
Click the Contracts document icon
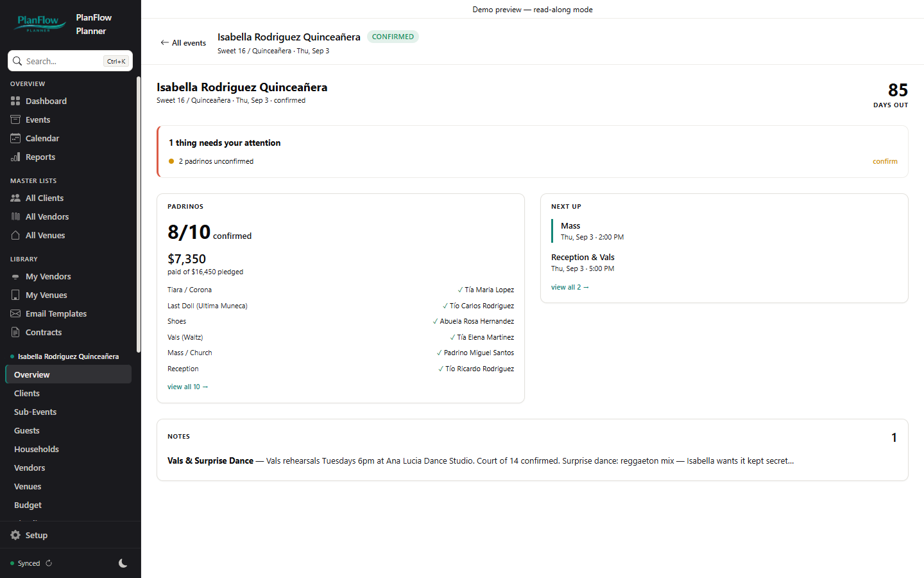(15, 332)
